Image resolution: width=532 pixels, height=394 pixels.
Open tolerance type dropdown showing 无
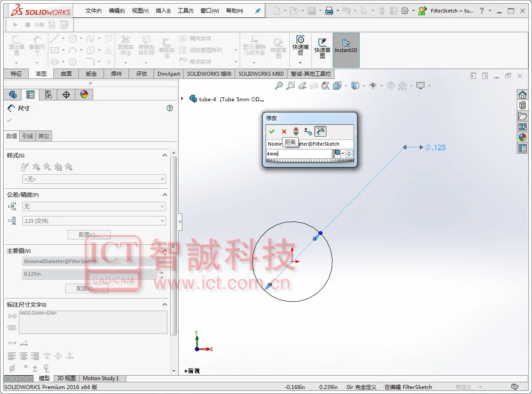(94, 207)
